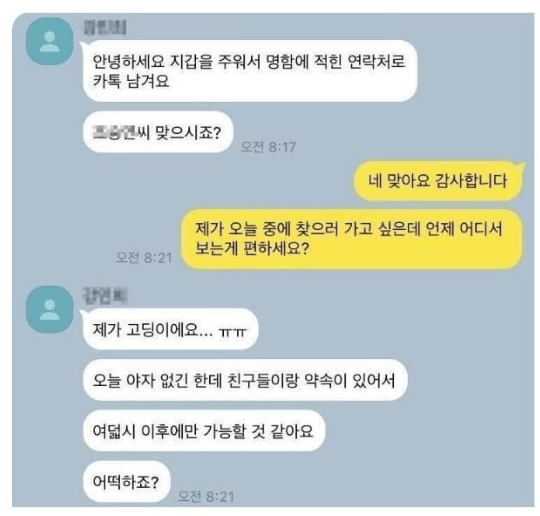This screenshot has width=540, height=516.
Task: Tap the '어떡하죠?' message bubble
Action: click(127, 481)
